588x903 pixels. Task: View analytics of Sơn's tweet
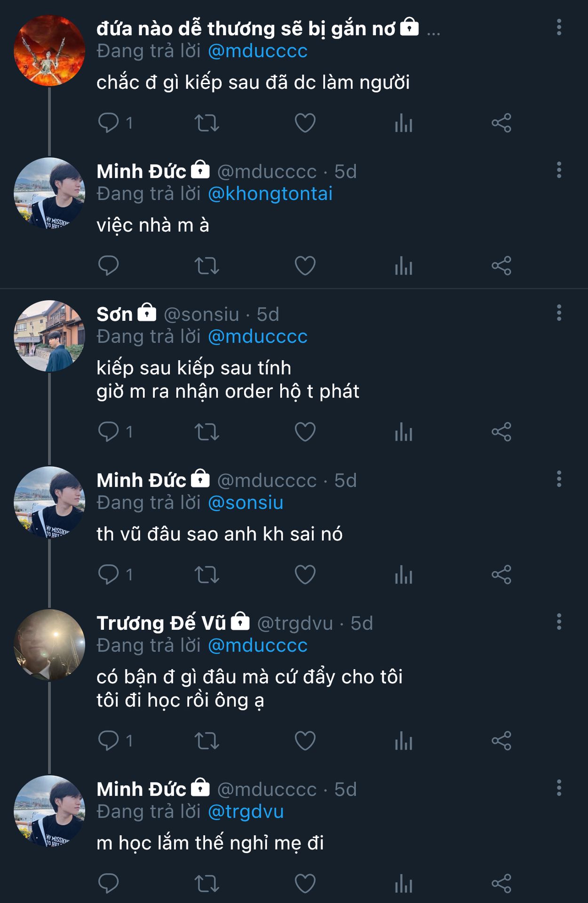click(404, 432)
